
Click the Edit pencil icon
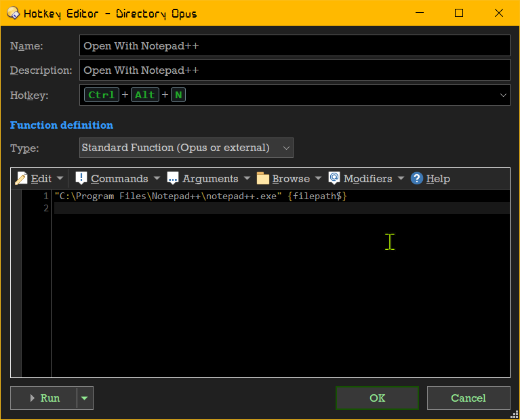pos(21,178)
